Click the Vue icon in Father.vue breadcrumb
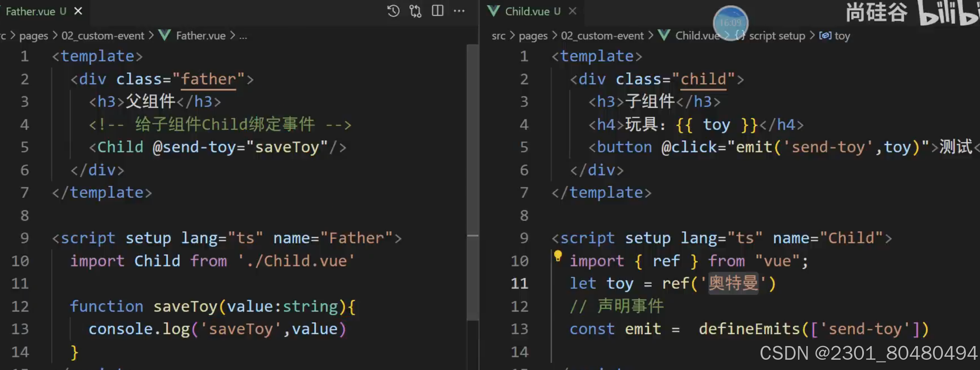This screenshot has width=980, height=370. point(164,35)
